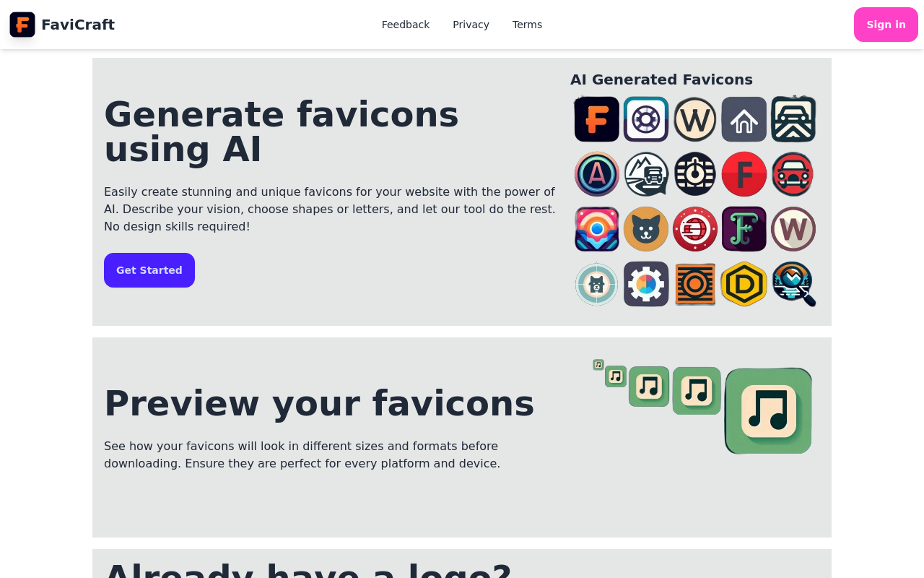Viewport: 924px width, 578px height.
Task: Click the "Already have a logo?" heading
Action: point(308,569)
